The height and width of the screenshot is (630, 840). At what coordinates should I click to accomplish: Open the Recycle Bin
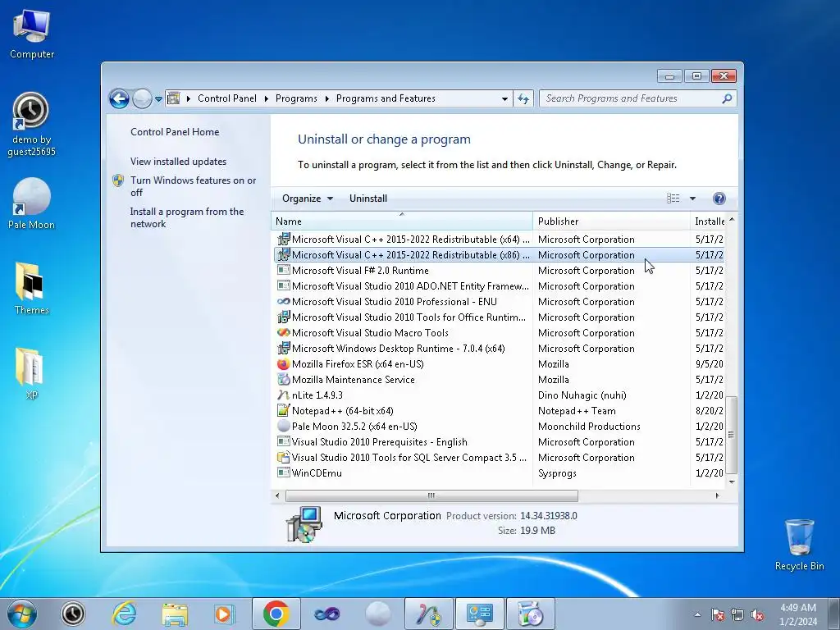(x=799, y=544)
